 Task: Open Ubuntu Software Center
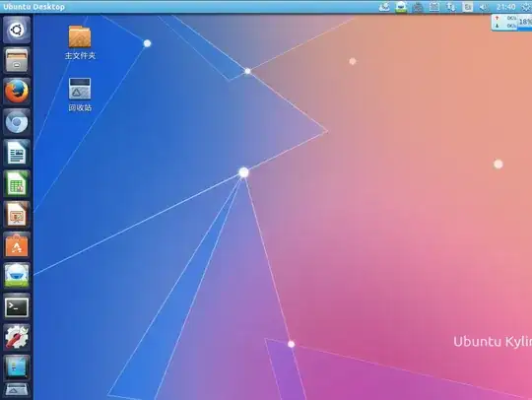coord(17,245)
